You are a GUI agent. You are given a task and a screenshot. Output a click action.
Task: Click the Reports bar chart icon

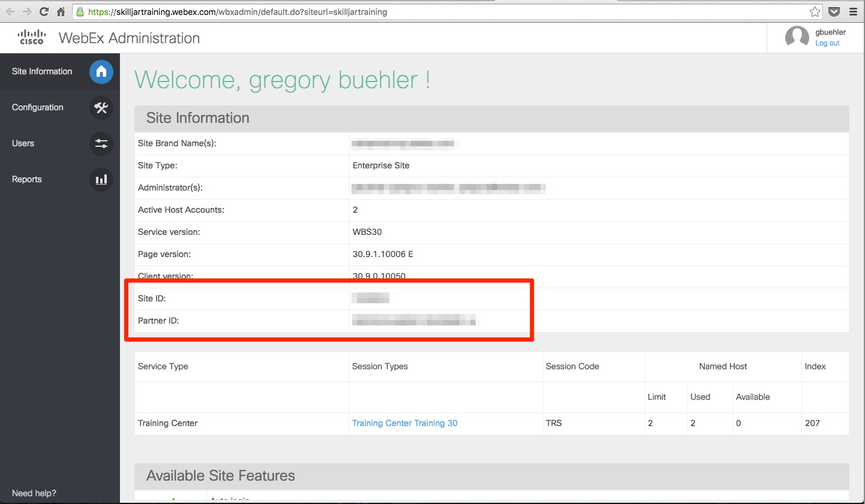[x=101, y=179]
